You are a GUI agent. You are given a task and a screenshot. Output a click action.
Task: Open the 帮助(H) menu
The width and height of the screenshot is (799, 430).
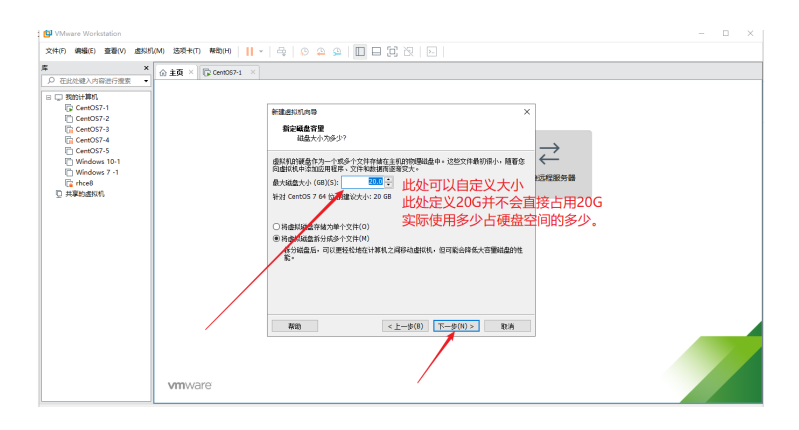click(220, 51)
